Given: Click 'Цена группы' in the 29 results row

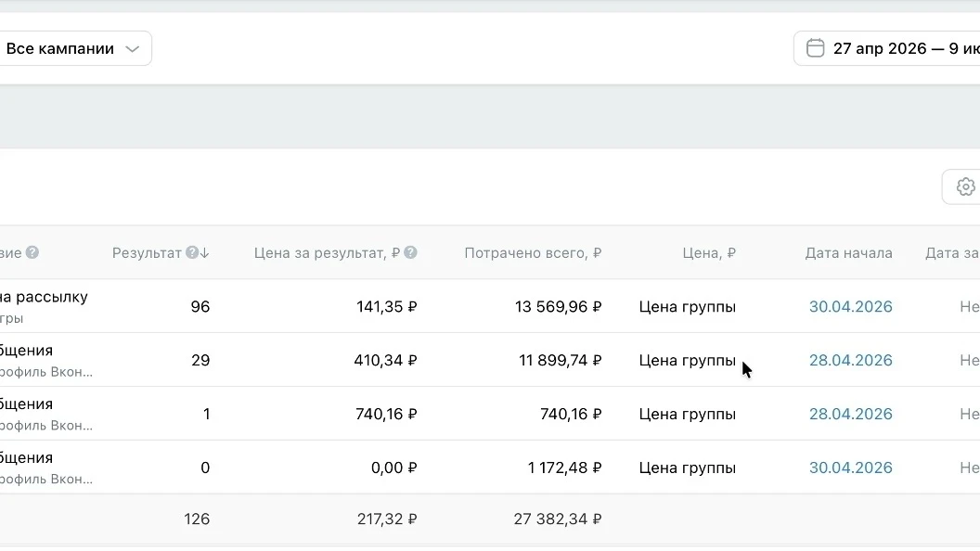Looking at the screenshot, I should [687, 361].
